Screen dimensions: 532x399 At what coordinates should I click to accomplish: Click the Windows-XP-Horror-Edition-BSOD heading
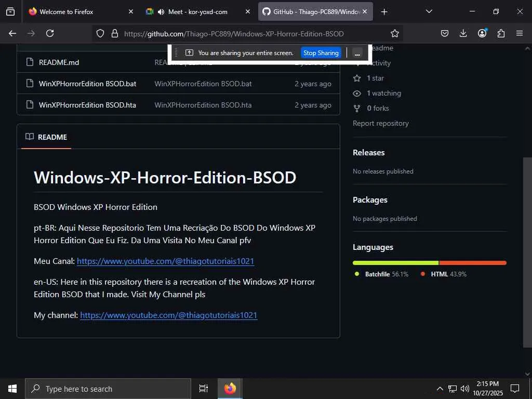point(165,178)
